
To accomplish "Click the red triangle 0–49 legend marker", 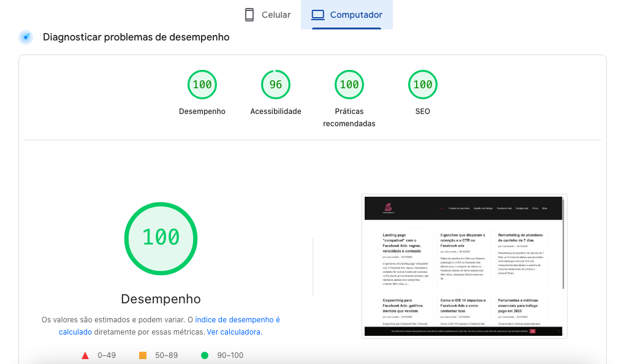I will pyautogui.click(x=85, y=355).
